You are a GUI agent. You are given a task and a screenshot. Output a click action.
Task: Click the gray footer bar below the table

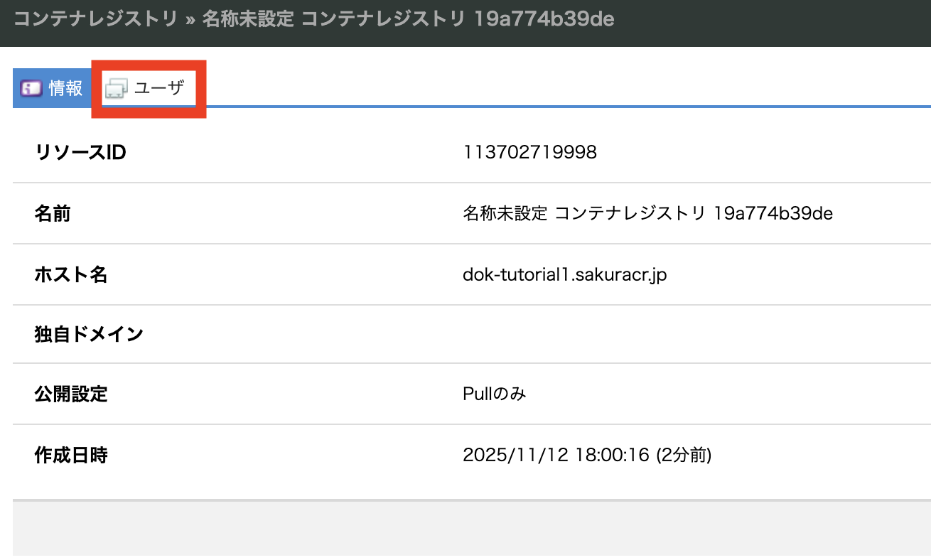click(x=469, y=529)
